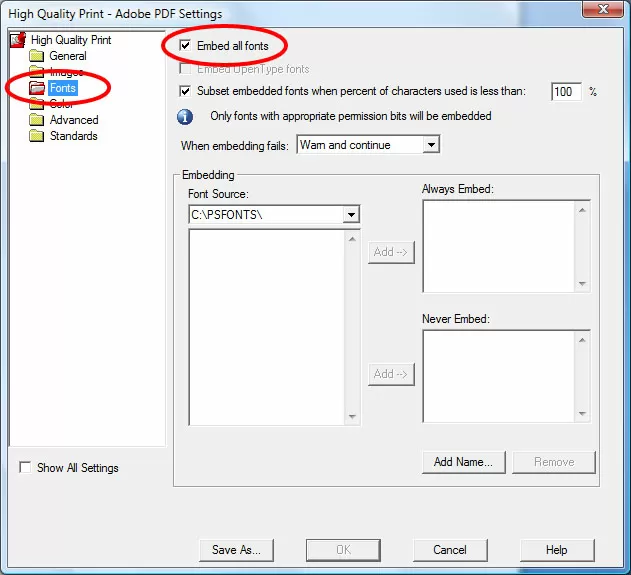
Task: Open the Advanced settings category
Action: 74,120
